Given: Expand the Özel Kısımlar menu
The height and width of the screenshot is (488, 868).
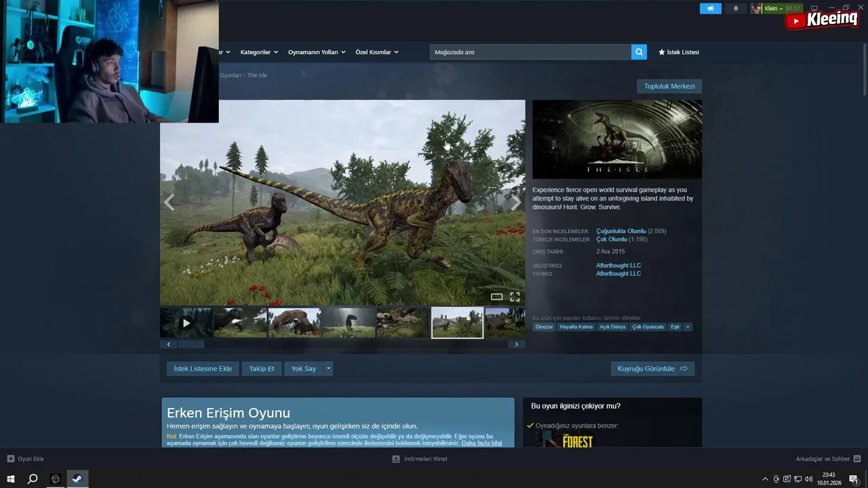Looking at the screenshot, I should tap(376, 52).
